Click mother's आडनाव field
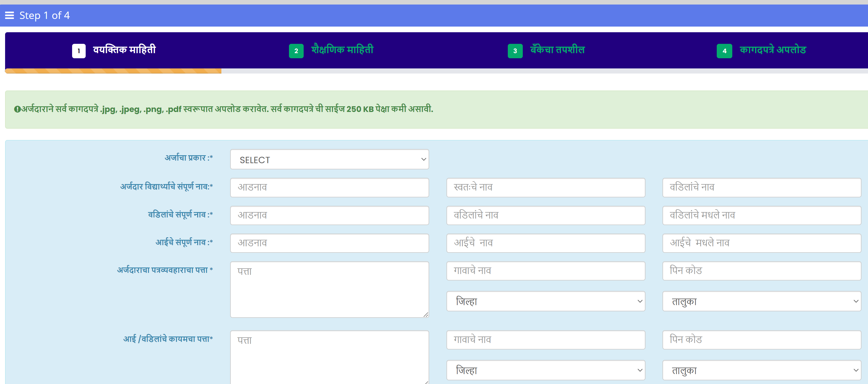The width and height of the screenshot is (868, 384). point(330,243)
